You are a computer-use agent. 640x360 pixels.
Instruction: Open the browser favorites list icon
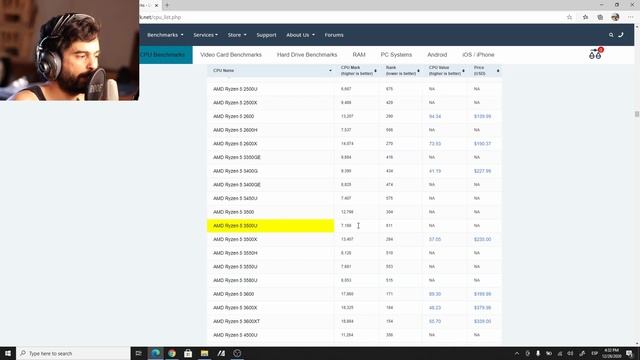pos(585,17)
